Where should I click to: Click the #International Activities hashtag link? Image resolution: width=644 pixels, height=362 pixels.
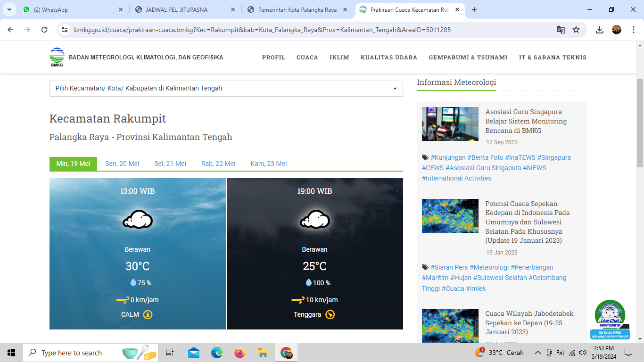click(x=456, y=178)
